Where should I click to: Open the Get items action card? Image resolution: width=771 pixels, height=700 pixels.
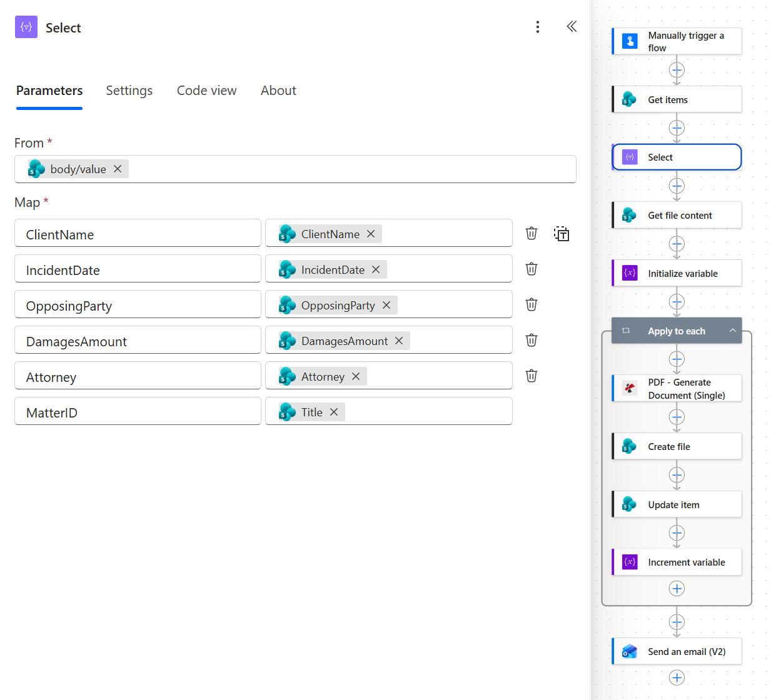(x=677, y=99)
